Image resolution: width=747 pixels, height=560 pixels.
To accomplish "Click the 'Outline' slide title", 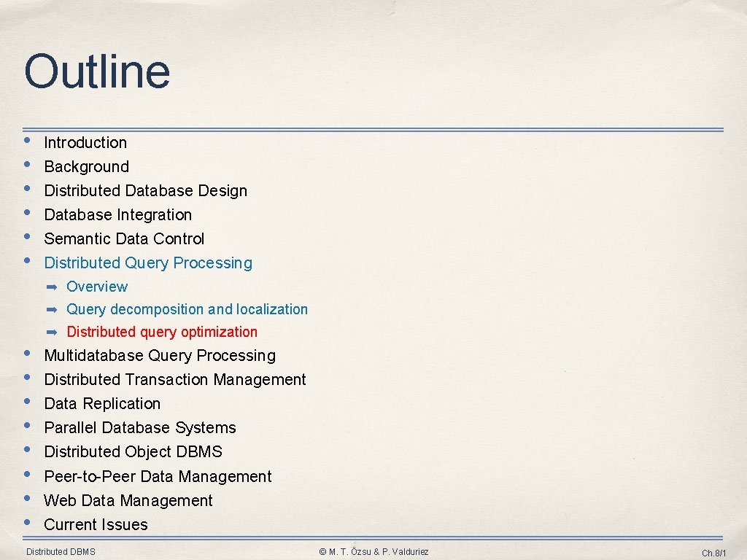I will click(97, 71).
